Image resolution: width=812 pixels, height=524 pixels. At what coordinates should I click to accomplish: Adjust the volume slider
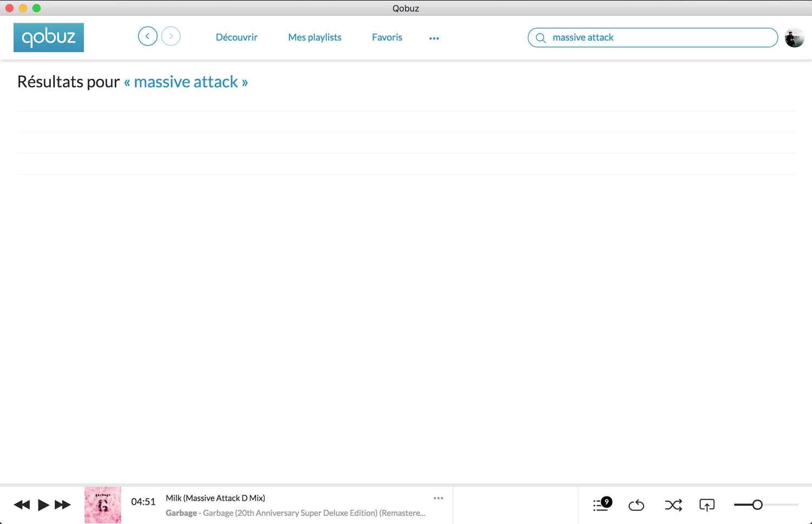766,505
